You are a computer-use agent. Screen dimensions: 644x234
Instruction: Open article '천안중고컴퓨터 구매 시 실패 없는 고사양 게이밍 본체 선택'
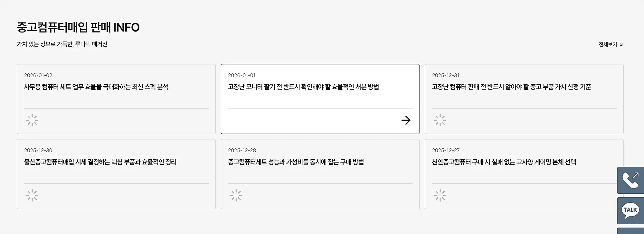(x=504, y=162)
